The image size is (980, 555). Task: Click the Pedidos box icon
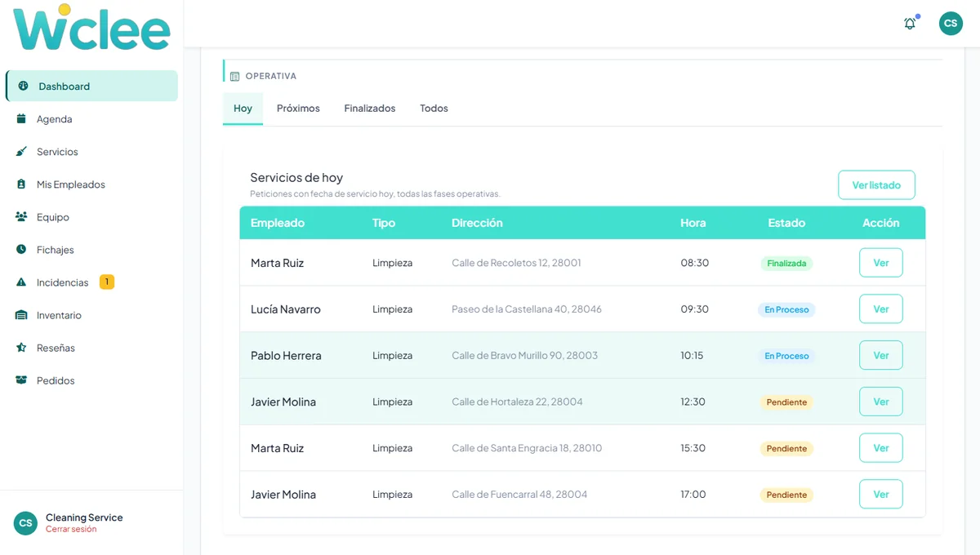[x=21, y=380]
